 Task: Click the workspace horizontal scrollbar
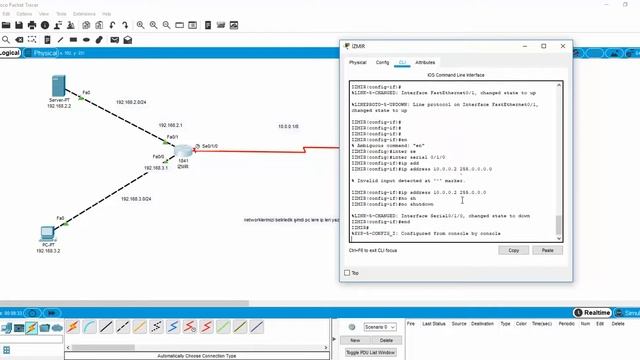tap(124, 303)
